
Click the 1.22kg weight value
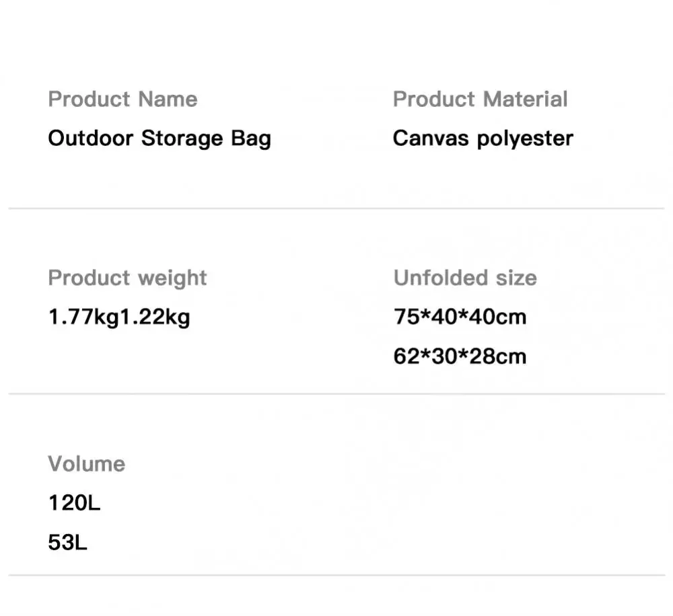pos(155,316)
